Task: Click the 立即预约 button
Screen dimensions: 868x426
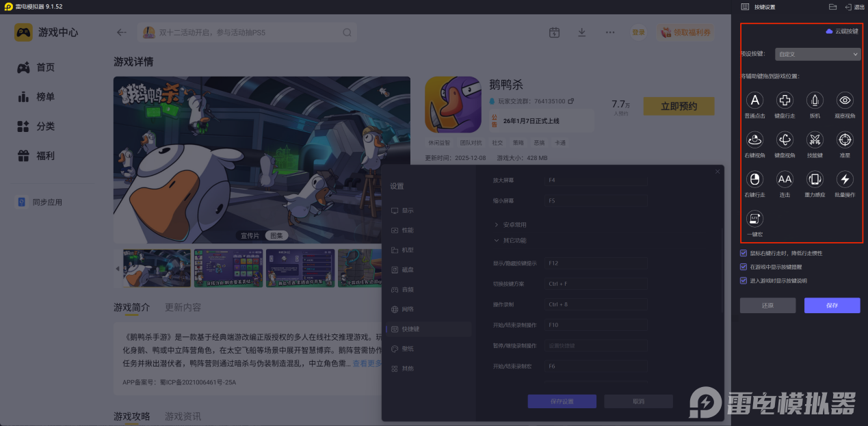Action: pos(679,106)
